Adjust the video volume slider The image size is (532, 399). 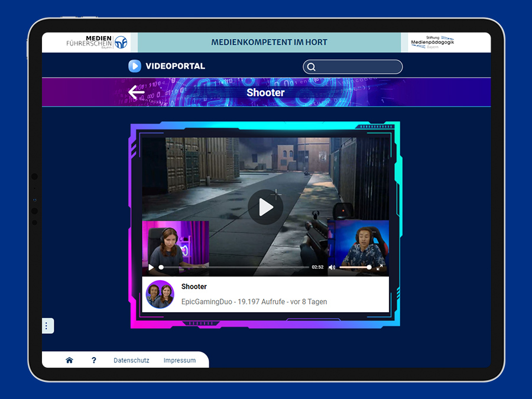(x=355, y=267)
